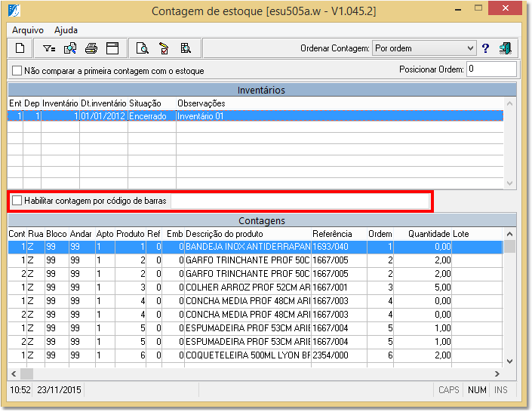
Task: Click the pencil checkmark icon
Action: point(164,48)
